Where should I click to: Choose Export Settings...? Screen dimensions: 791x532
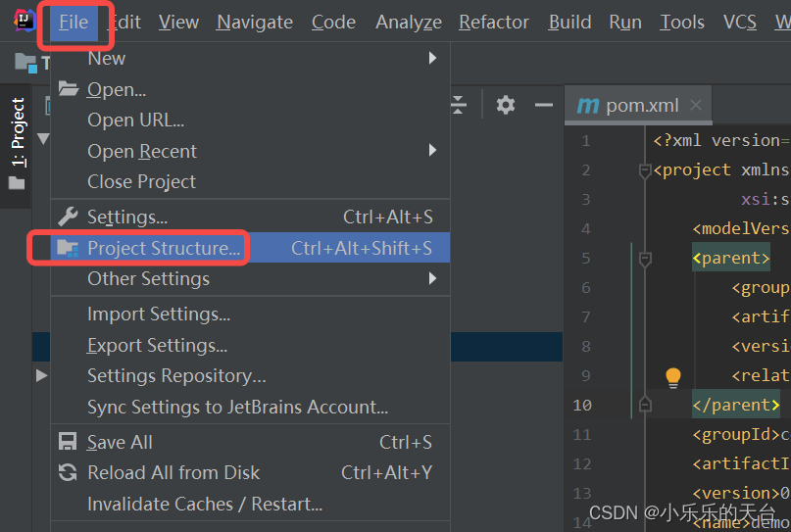click(x=250, y=346)
